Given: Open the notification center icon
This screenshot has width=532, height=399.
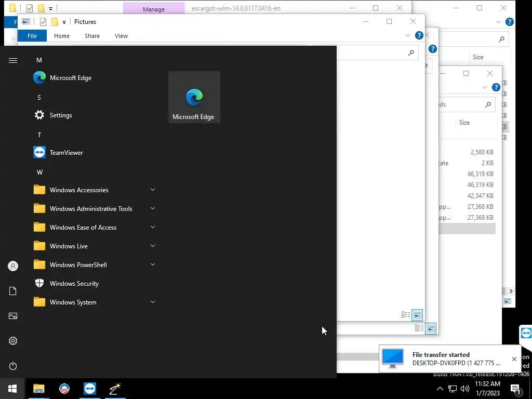Looking at the screenshot, I should pos(516,389).
